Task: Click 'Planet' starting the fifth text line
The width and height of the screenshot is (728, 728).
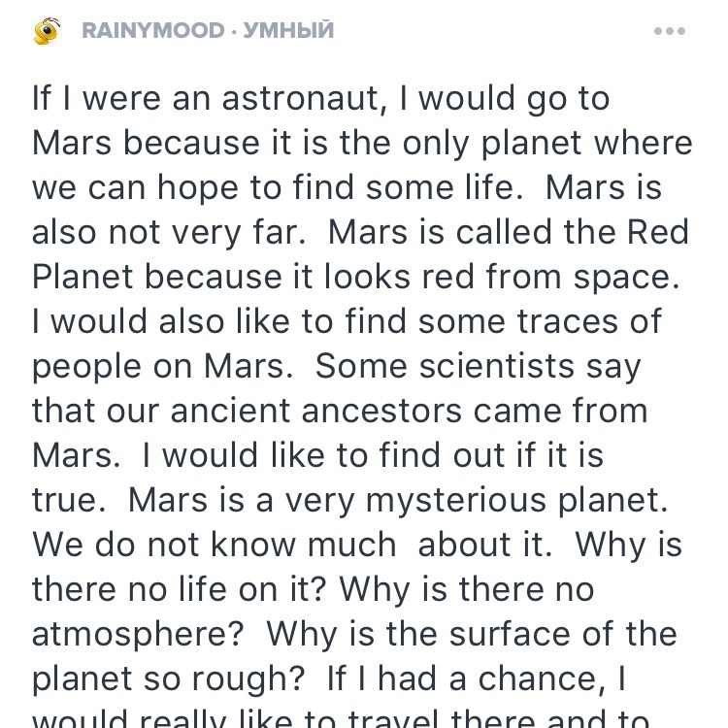Action: click(x=83, y=277)
